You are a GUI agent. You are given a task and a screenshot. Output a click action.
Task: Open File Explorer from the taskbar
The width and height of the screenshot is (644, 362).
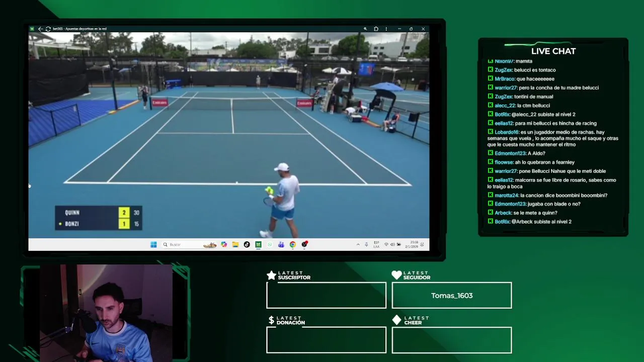235,244
